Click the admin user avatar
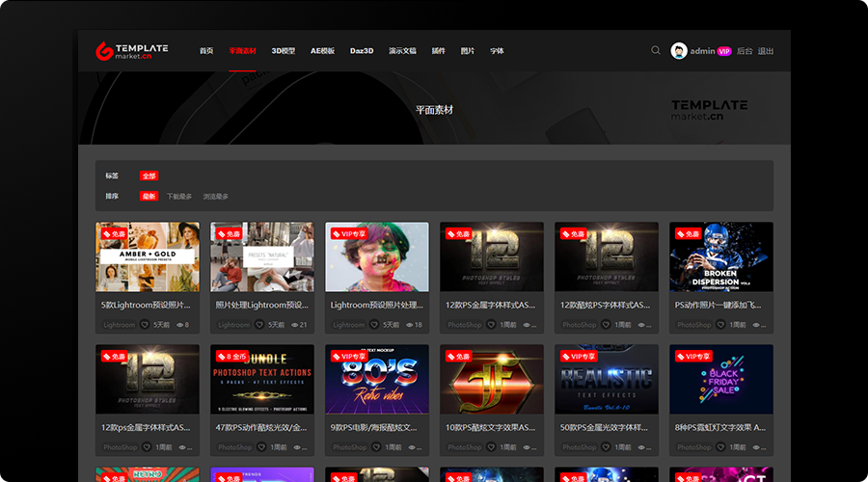This screenshot has height=482, width=868. pyautogui.click(x=679, y=51)
